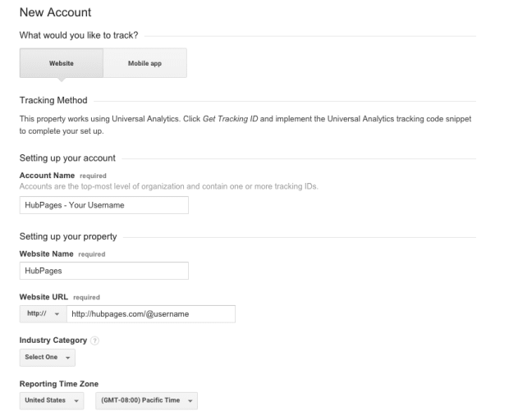This screenshot has height=420, width=509.
Task: Click the 'Reporting Time Zone' label
Action: (x=58, y=384)
